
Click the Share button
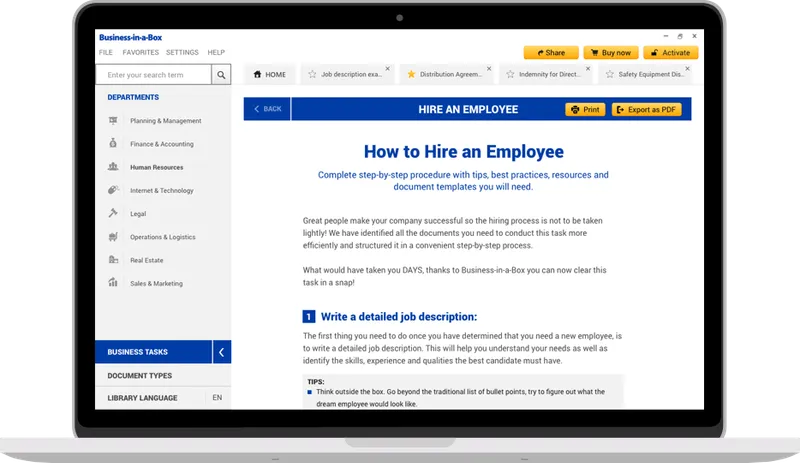pyautogui.click(x=551, y=53)
